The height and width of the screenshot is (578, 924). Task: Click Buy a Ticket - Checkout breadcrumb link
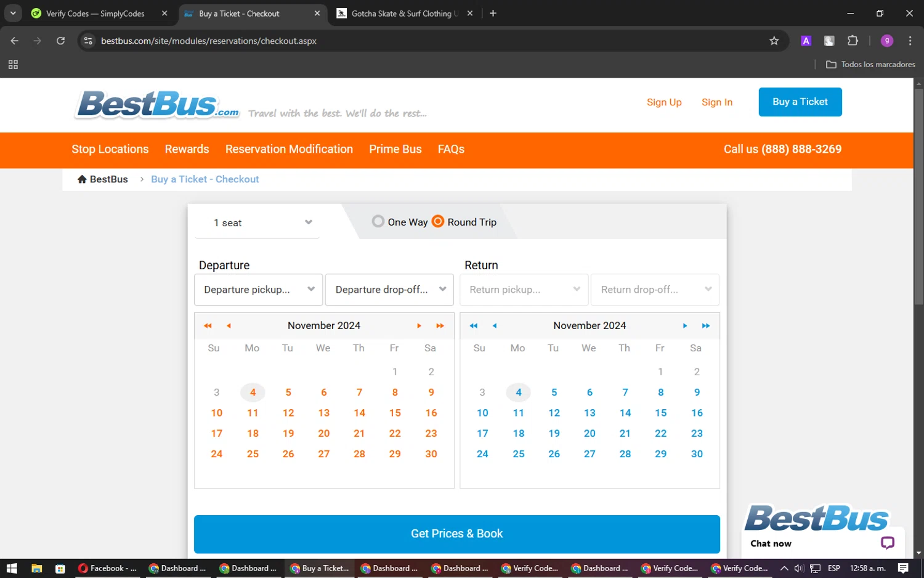(x=205, y=179)
